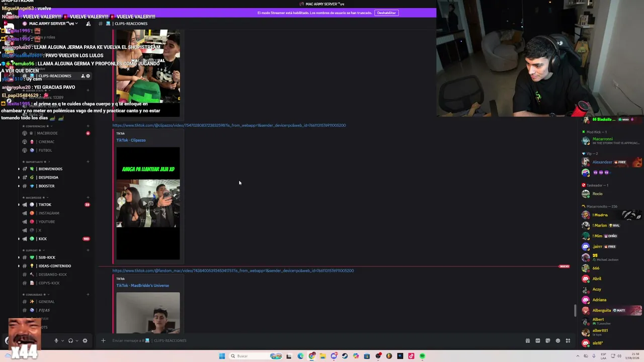Open the sticker picker
Image resolution: width=644 pixels, height=362 pixels.
click(547, 340)
